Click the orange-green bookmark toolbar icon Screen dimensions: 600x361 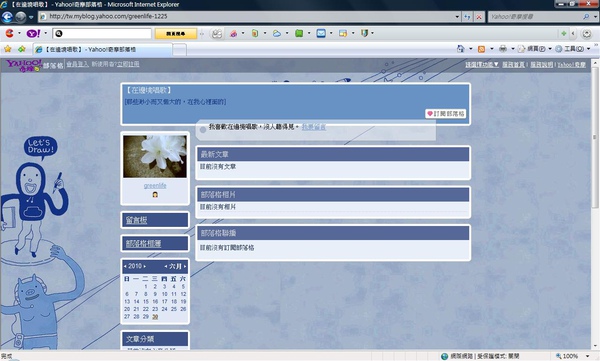(255, 34)
